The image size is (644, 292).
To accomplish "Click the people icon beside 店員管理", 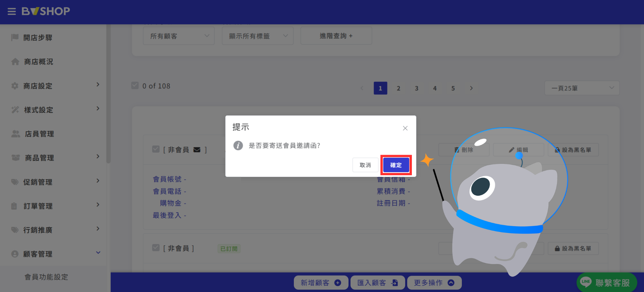I will point(16,134).
